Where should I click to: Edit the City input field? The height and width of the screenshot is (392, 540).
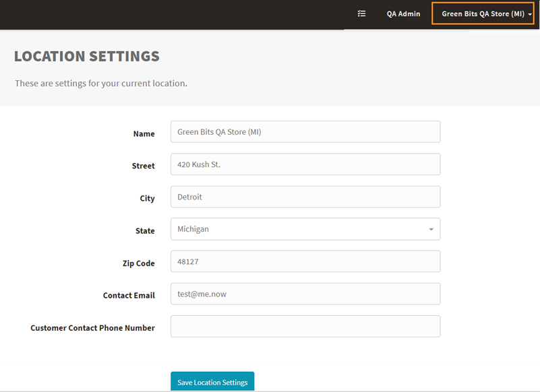pos(305,197)
